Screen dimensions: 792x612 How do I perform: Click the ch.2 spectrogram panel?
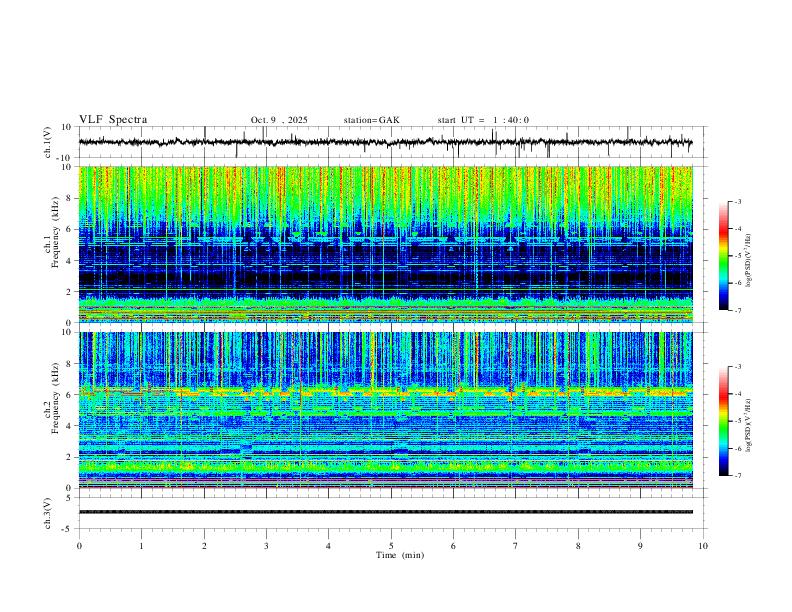385,410
